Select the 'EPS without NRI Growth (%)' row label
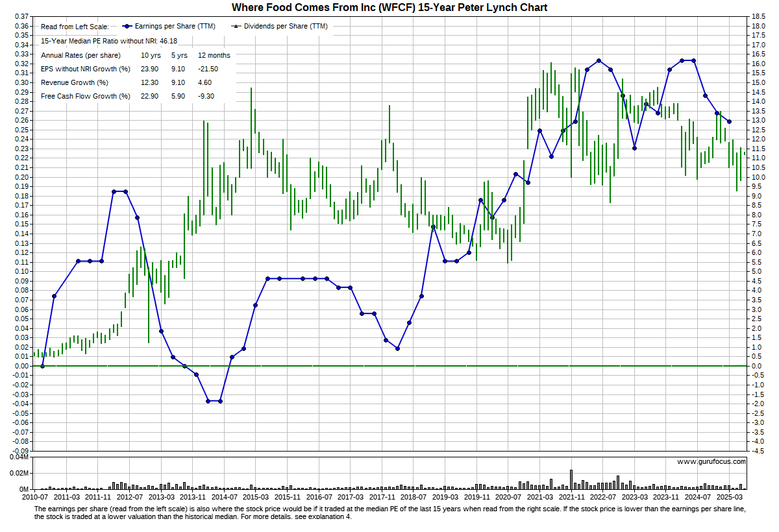Image resolution: width=779 pixels, height=532 pixels. 86,69
